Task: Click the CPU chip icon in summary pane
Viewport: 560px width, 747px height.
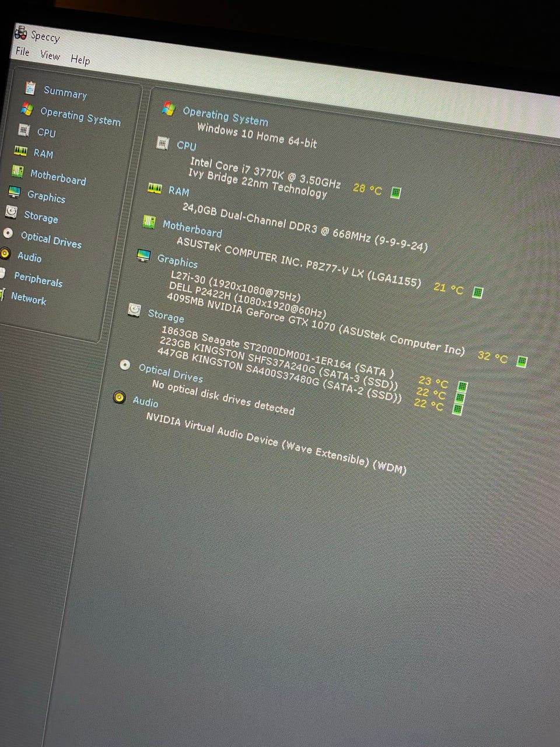Action: [163, 142]
